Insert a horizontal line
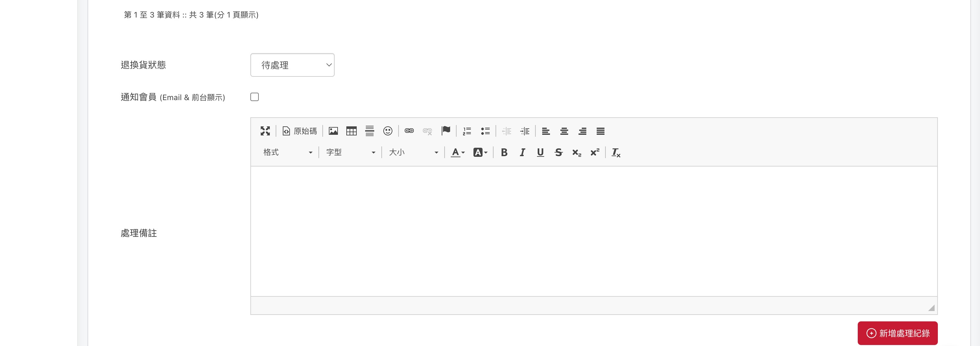 (x=369, y=131)
